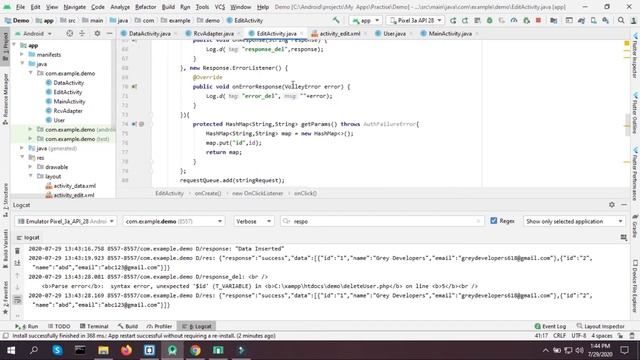Open the TODO tool window button

click(59, 326)
